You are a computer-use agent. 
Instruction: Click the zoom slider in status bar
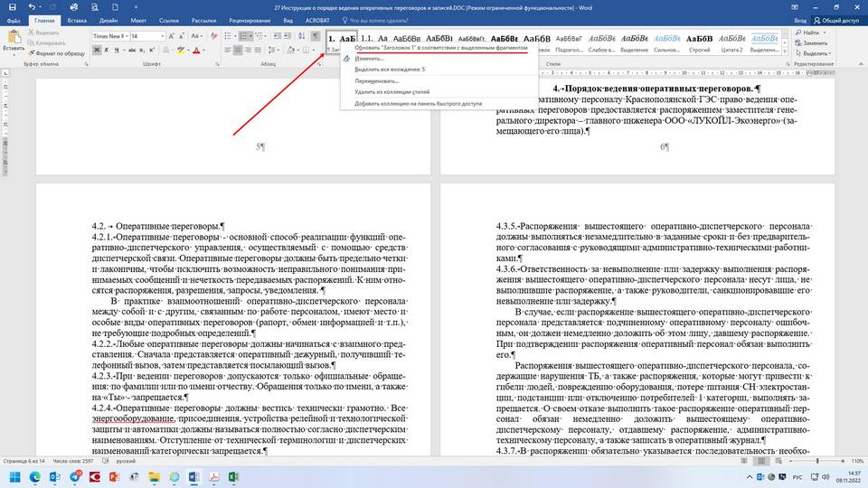click(817, 461)
